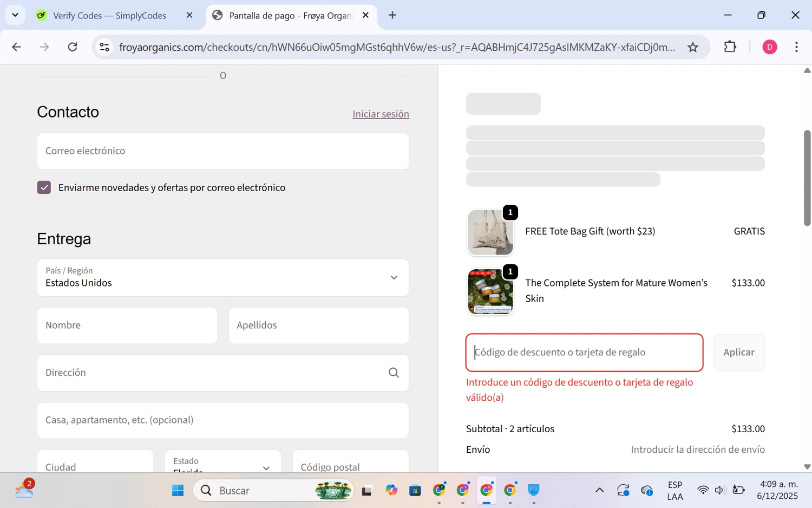Show hidden system tray icons
Screen dimensions: 812x508
tap(599, 491)
